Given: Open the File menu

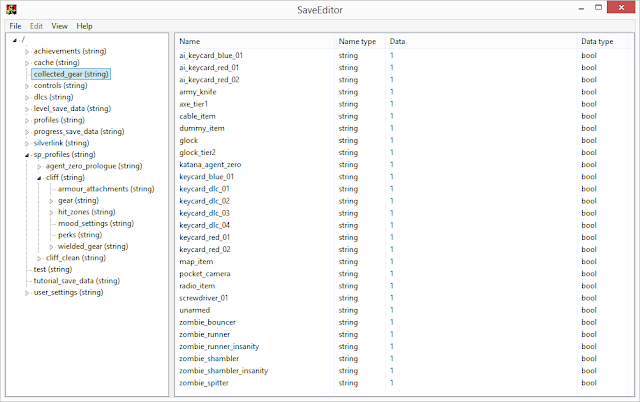Looking at the screenshot, I should pyautogui.click(x=15, y=25).
